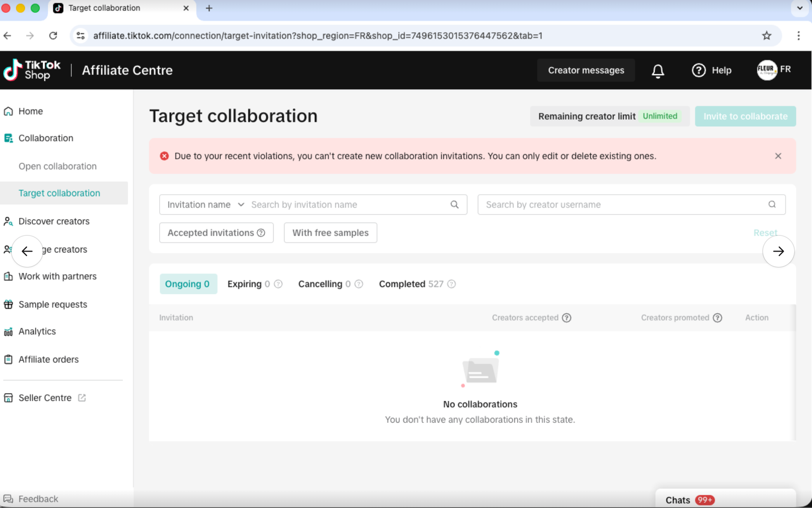812x508 pixels.
Task: Toggle the With free samples filter
Action: (x=330, y=233)
